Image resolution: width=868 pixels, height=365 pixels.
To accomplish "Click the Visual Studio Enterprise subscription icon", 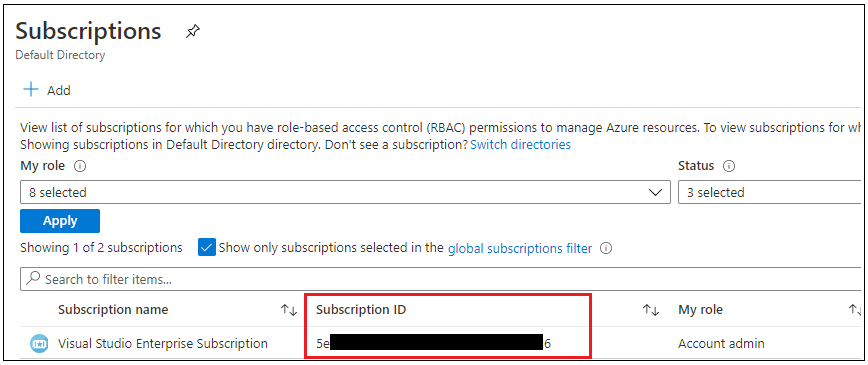I will point(39,344).
